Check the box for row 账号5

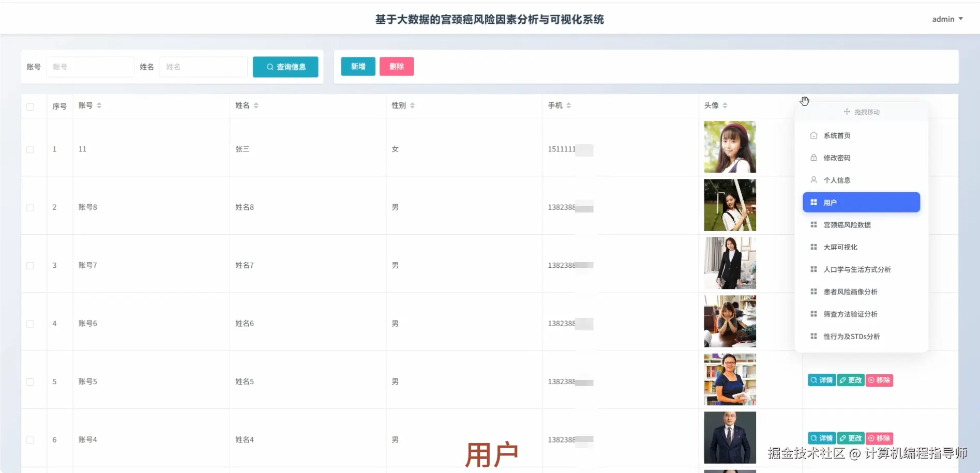pyautogui.click(x=30, y=382)
